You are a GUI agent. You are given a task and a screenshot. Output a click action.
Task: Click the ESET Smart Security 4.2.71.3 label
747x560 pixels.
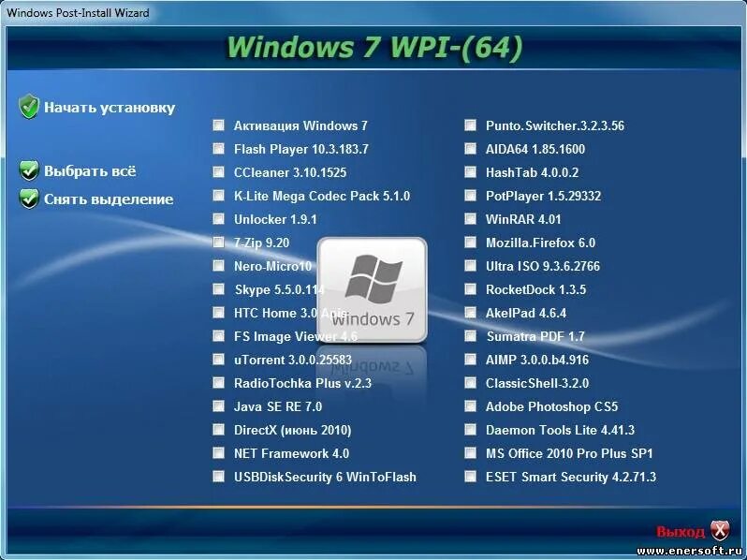(571, 477)
